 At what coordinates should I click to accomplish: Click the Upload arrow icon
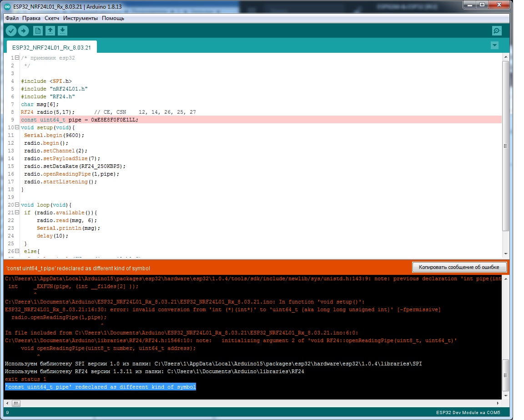[23, 31]
